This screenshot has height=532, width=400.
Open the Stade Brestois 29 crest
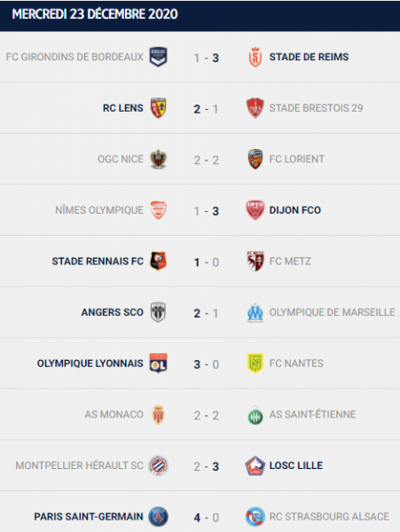255,108
